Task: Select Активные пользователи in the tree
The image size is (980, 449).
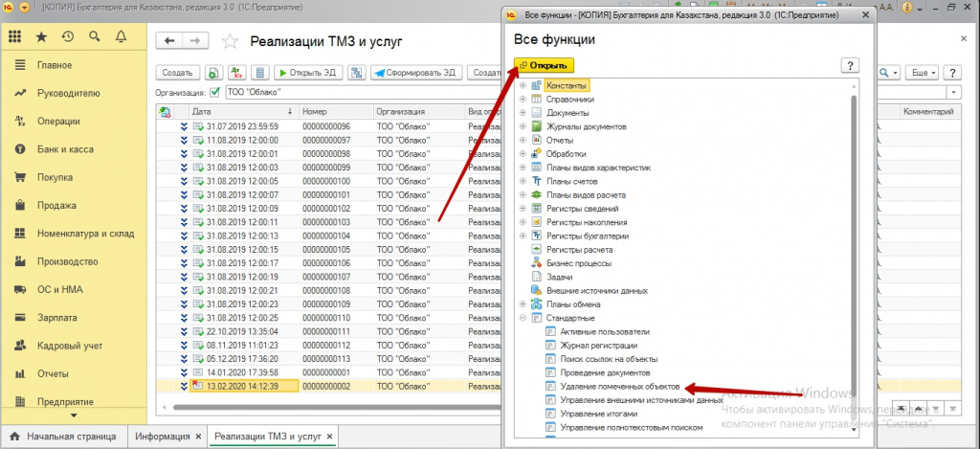Action: [605, 331]
